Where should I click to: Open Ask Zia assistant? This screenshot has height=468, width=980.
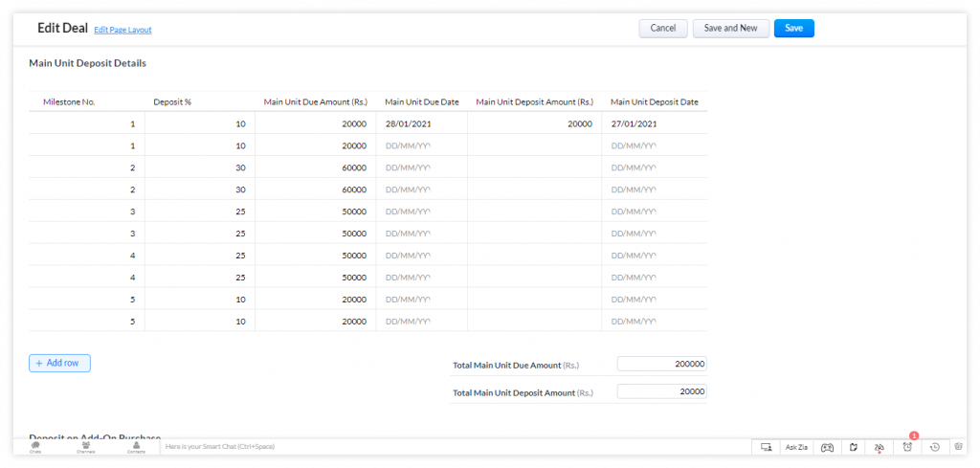pyautogui.click(x=796, y=447)
